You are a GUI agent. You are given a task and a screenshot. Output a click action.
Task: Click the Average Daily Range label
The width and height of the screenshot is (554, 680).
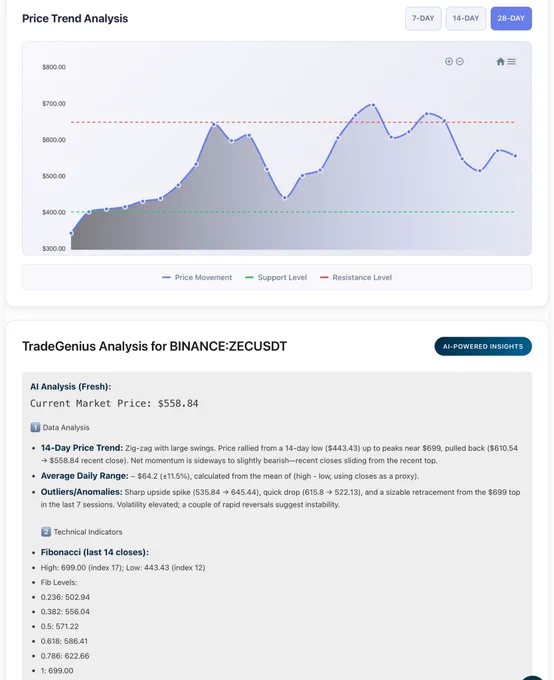click(85, 476)
